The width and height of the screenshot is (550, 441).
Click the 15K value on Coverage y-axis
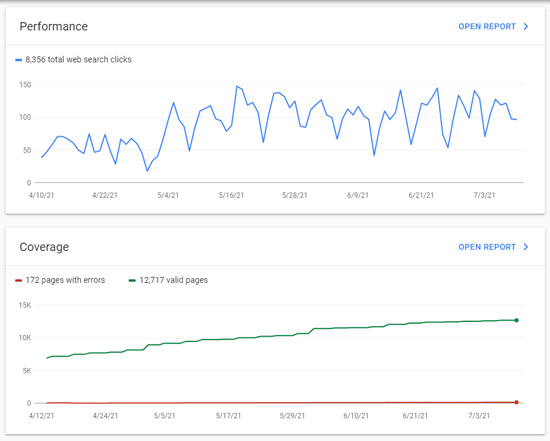point(25,305)
